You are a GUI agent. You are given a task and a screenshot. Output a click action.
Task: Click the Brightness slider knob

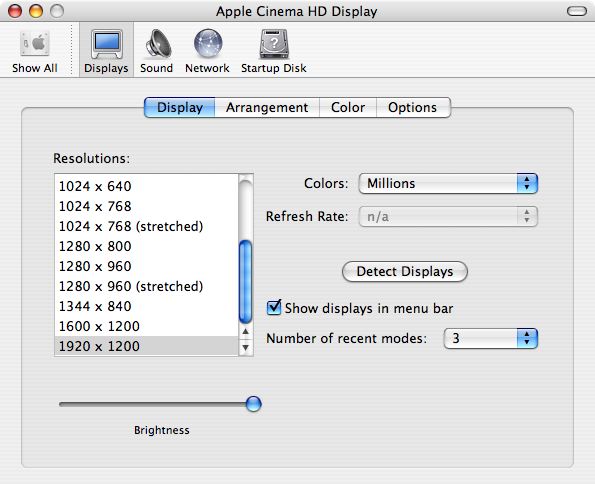[x=253, y=404]
